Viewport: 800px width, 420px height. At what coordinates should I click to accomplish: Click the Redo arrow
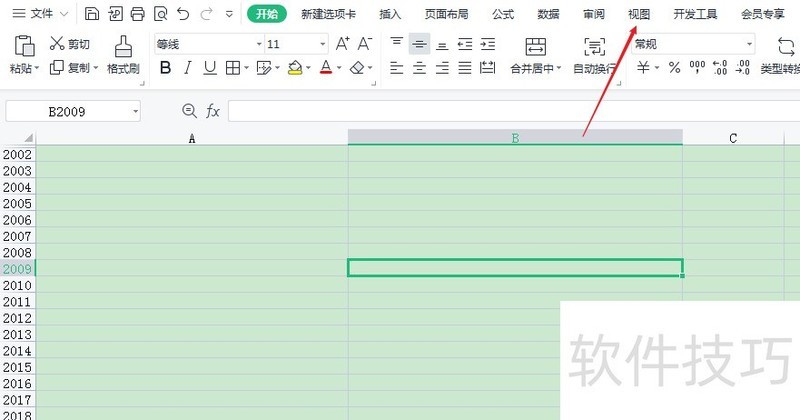207,14
